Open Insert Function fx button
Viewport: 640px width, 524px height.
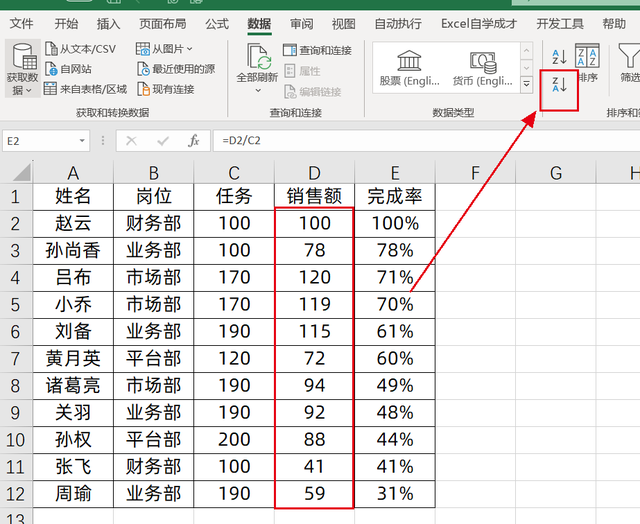click(x=194, y=141)
